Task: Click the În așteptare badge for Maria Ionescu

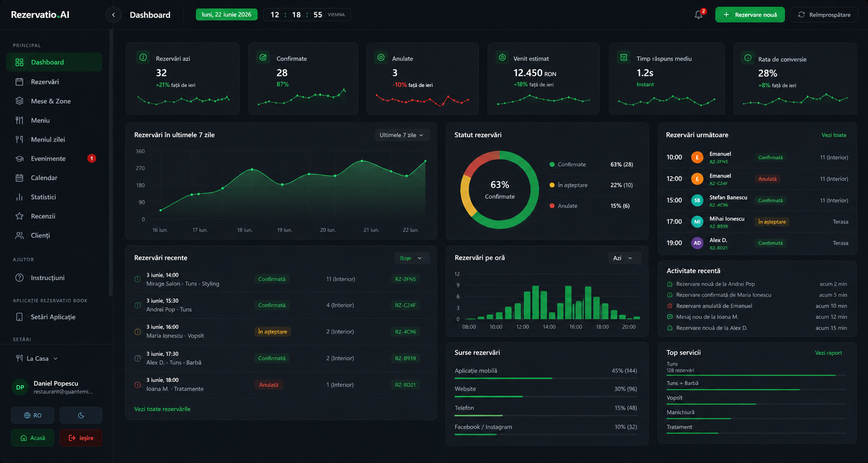Action: click(x=272, y=332)
